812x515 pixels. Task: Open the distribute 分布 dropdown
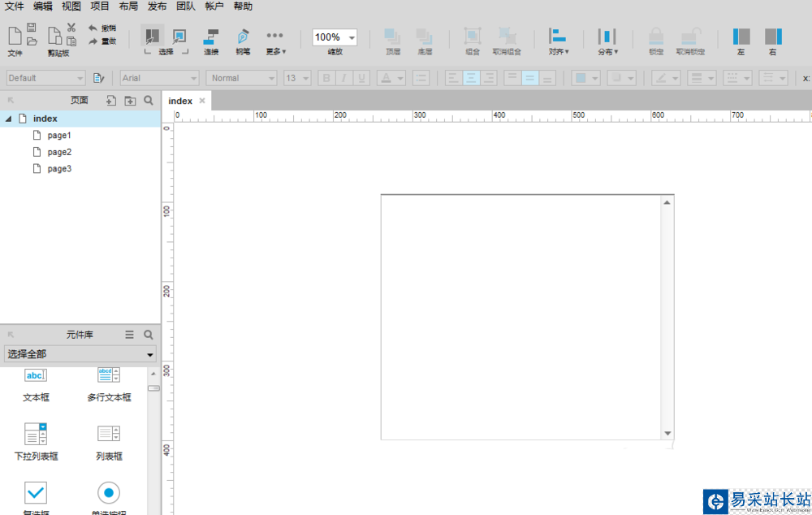pos(607,41)
